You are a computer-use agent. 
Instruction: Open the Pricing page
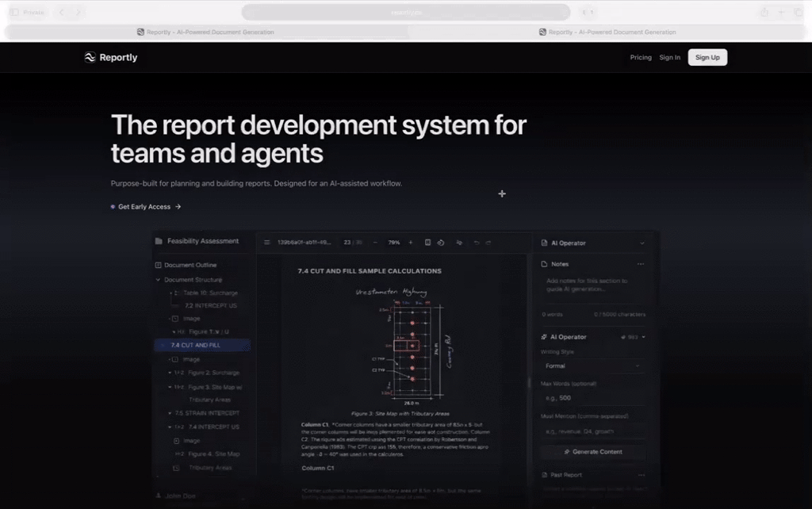click(641, 57)
